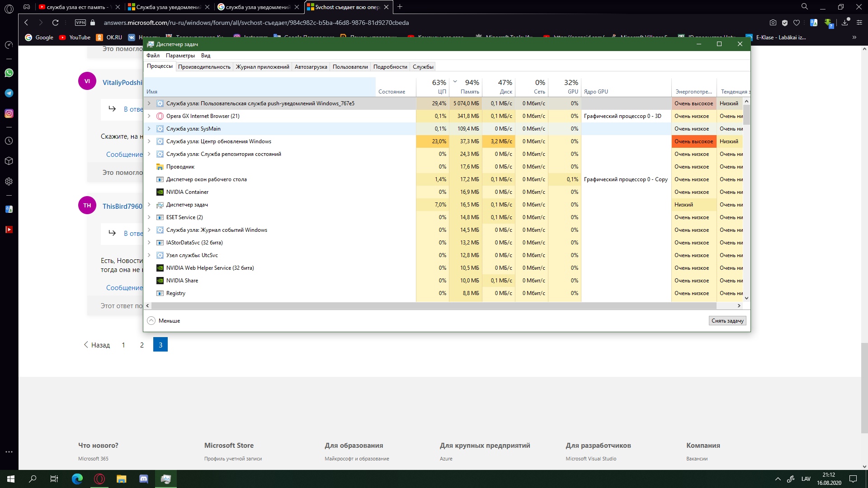Open ThisBird7960 user profile link
The width and height of the screenshot is (868, 488).
[123, 206]
